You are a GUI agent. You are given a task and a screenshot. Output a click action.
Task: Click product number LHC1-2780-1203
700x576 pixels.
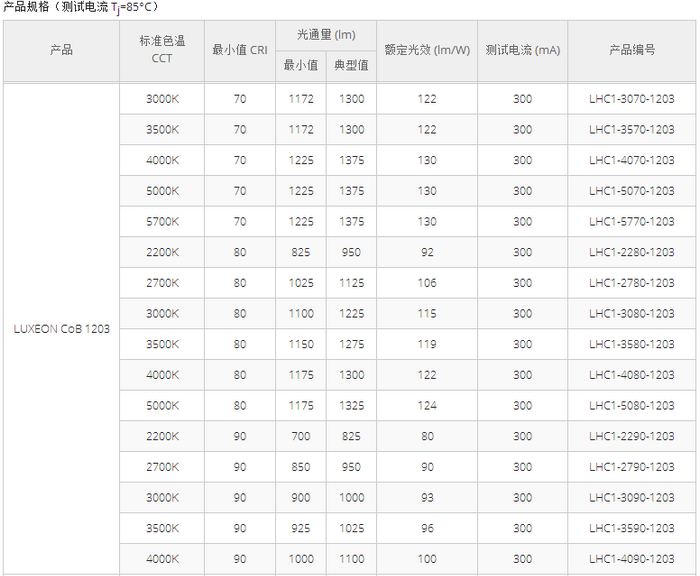631,283
